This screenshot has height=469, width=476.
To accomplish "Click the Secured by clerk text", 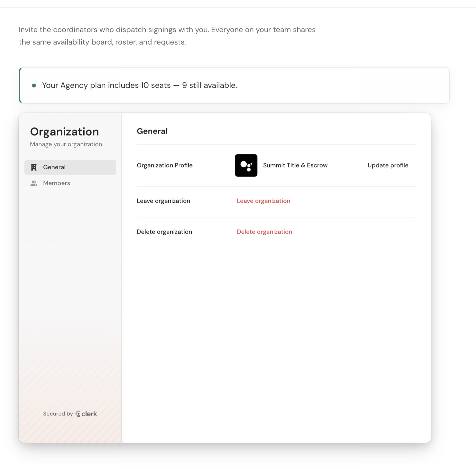I will 70,414.
